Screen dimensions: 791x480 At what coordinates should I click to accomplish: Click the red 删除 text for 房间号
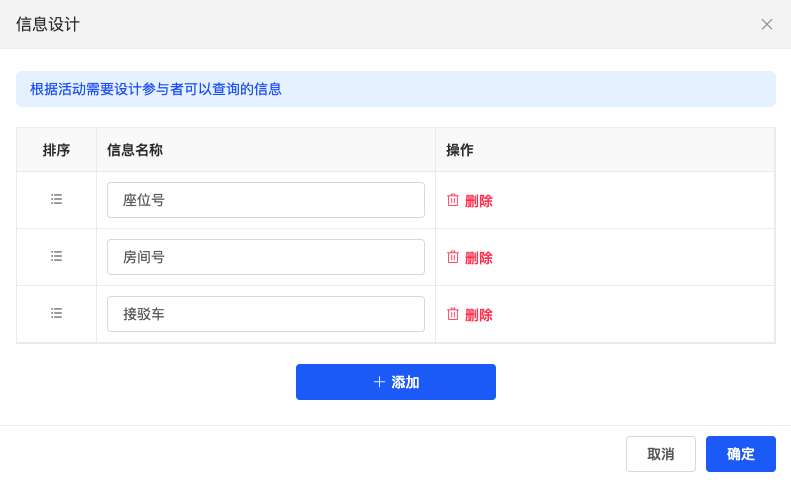click(x=478, y=258)
